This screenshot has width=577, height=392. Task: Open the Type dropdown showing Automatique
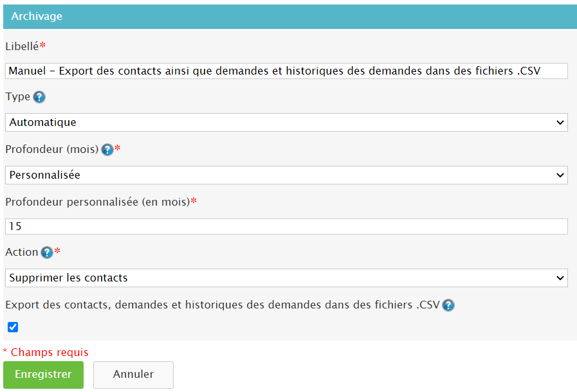pyautogui.click(x=286, y=123)
